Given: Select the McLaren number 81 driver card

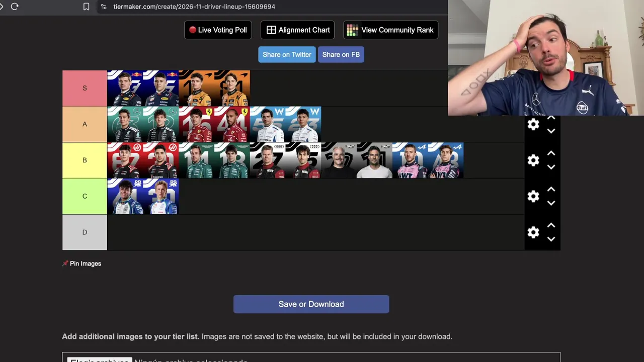Looking at the screenshot, I should point(232,88).
